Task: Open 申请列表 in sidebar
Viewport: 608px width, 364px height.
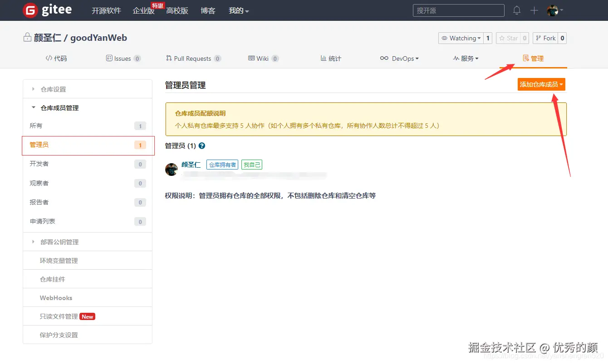Action: [x=87, y=221]
